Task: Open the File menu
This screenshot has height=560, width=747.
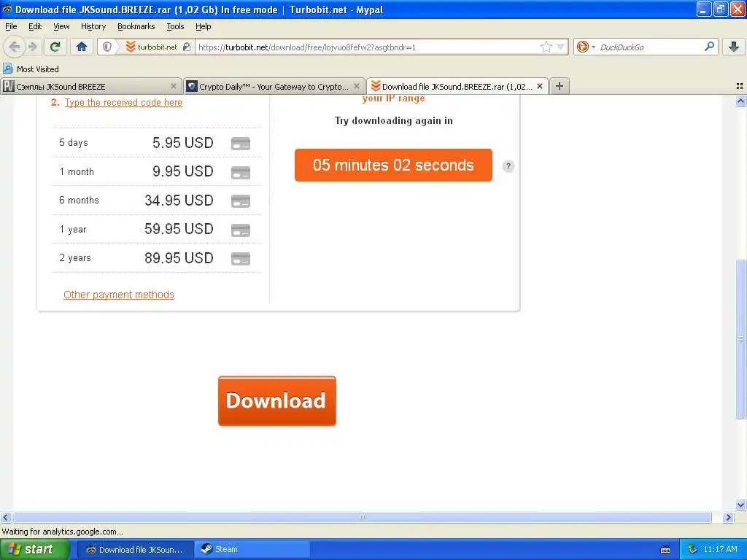Action: (11, 26)
